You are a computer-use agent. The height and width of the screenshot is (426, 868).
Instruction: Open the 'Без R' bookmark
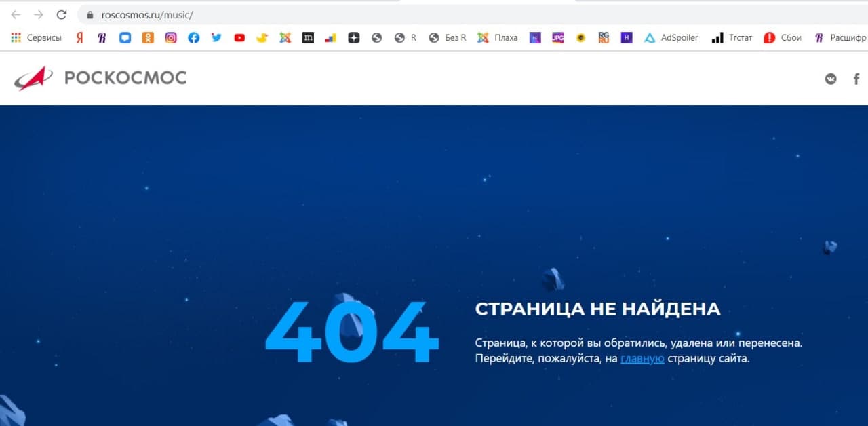448,38
